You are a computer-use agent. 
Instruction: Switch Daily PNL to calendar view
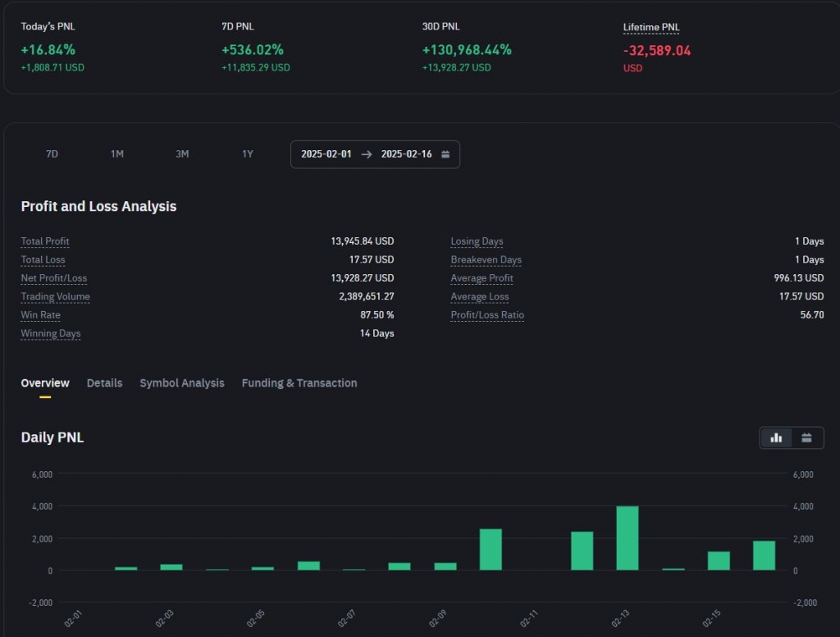806,438
